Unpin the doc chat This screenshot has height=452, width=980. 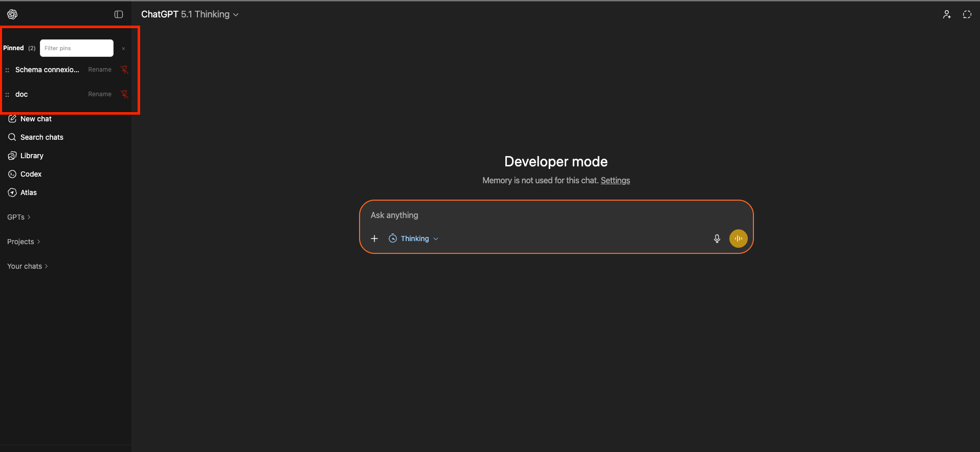click(x=124, y=94)
